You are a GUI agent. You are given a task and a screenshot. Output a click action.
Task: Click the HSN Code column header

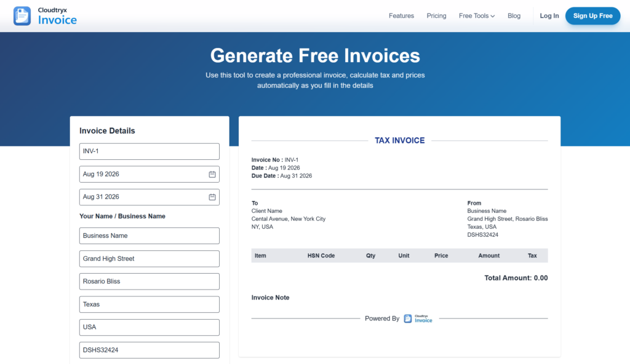(x=321, y=256)
